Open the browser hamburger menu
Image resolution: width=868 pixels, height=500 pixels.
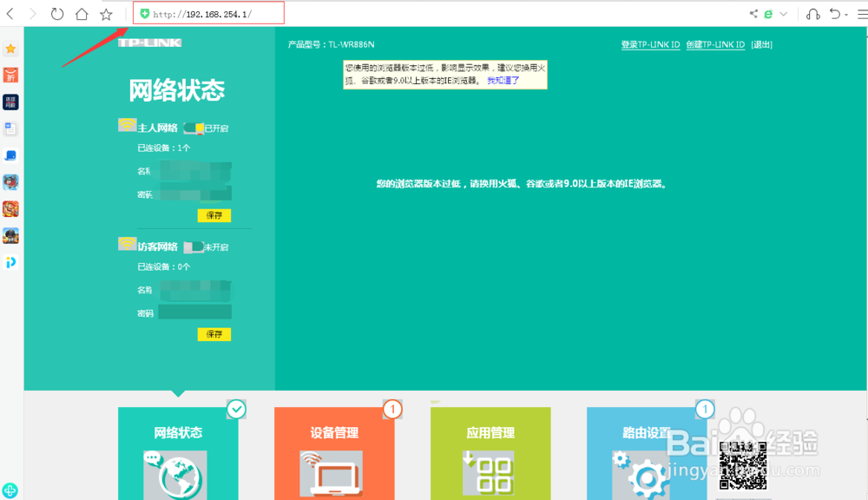[863, 15]
